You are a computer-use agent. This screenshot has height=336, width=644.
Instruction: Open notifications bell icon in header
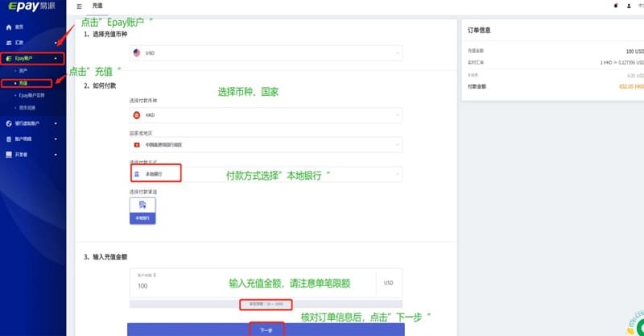[616, 6]
